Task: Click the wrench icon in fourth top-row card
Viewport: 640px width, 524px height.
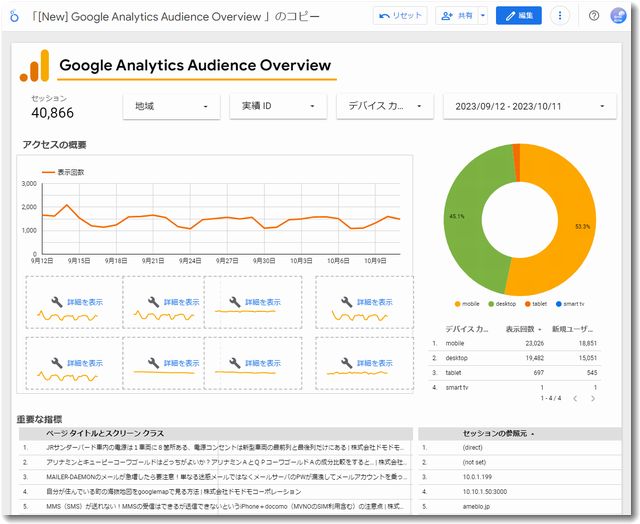Action: 347,302
